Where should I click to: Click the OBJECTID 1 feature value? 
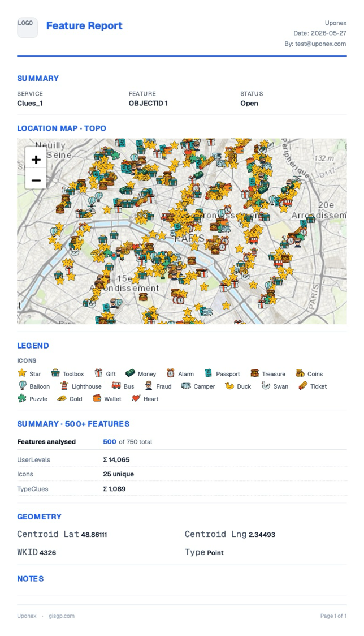(x=148, y=103)
